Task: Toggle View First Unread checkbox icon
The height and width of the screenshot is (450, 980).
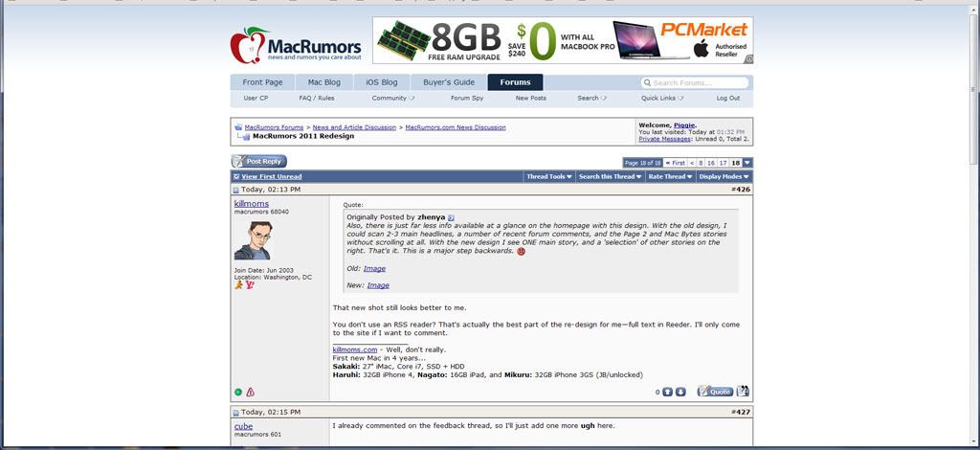Action: (236, 177)
